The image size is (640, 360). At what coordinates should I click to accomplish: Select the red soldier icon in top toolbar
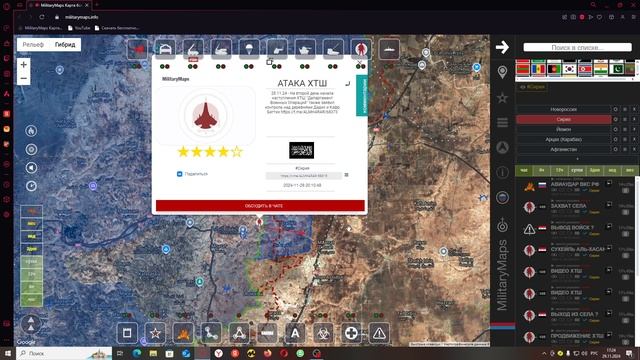click(361, 49)
